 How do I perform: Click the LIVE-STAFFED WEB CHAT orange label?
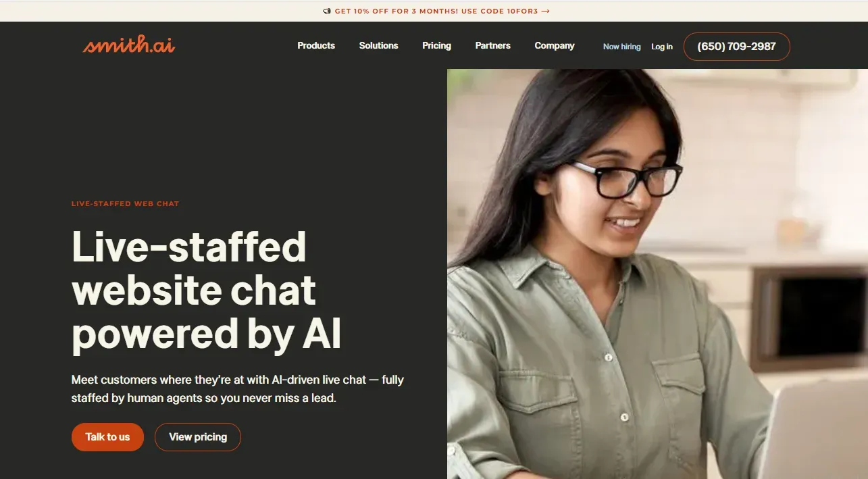pyautogui.click(x=125, y=203)
